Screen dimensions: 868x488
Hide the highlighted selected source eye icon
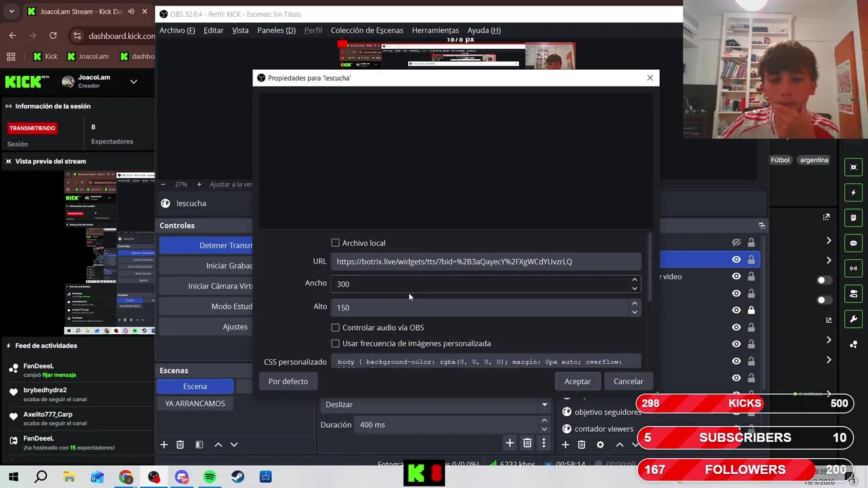(736, 260)
